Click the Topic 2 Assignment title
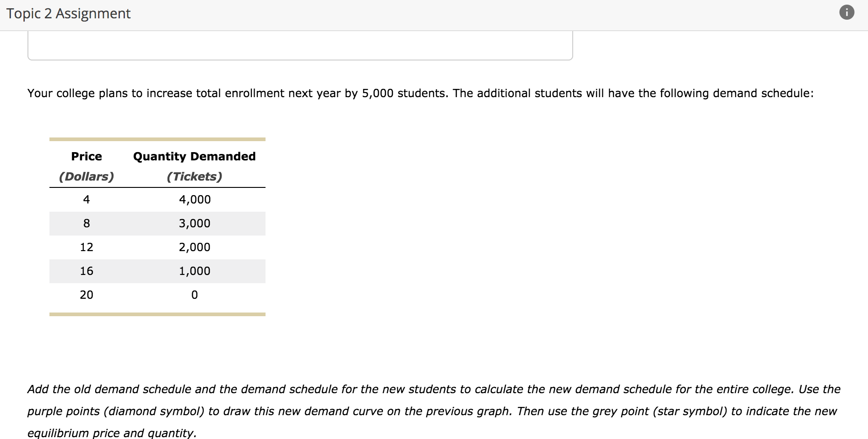 tap(69, 13)
